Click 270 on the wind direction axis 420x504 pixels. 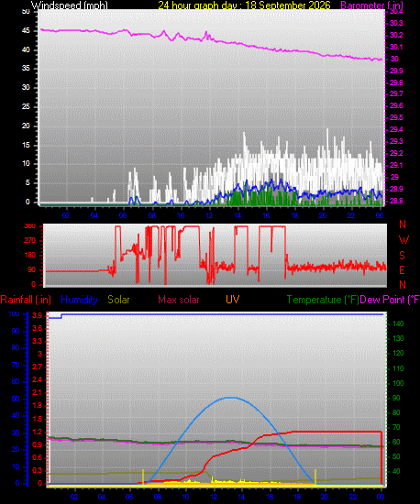(30, 241)
